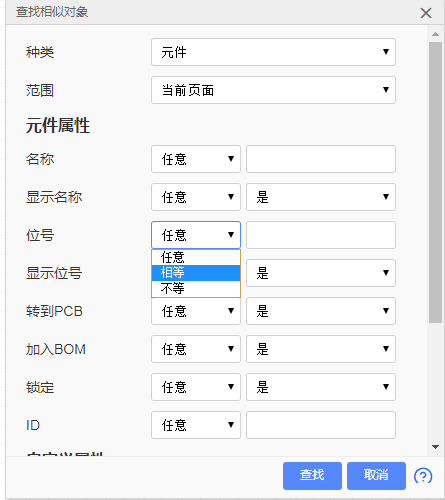Open the 种类 dropdown showing 元件

pyautogui.click(x=273, y=52)
